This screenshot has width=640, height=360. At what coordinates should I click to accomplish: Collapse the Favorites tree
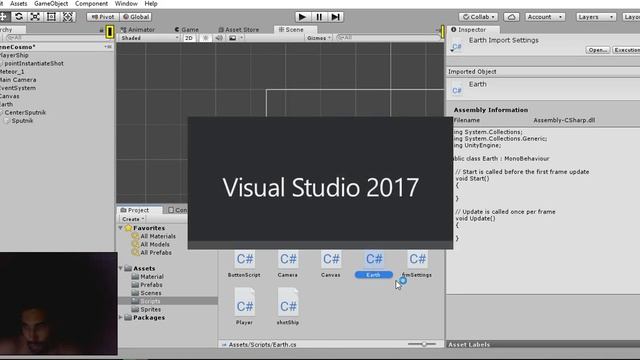[121, 228]
